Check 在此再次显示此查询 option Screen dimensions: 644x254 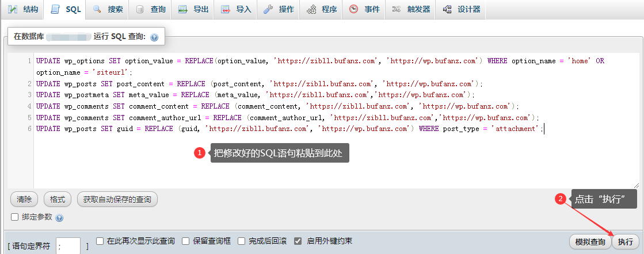pos(100,241)
